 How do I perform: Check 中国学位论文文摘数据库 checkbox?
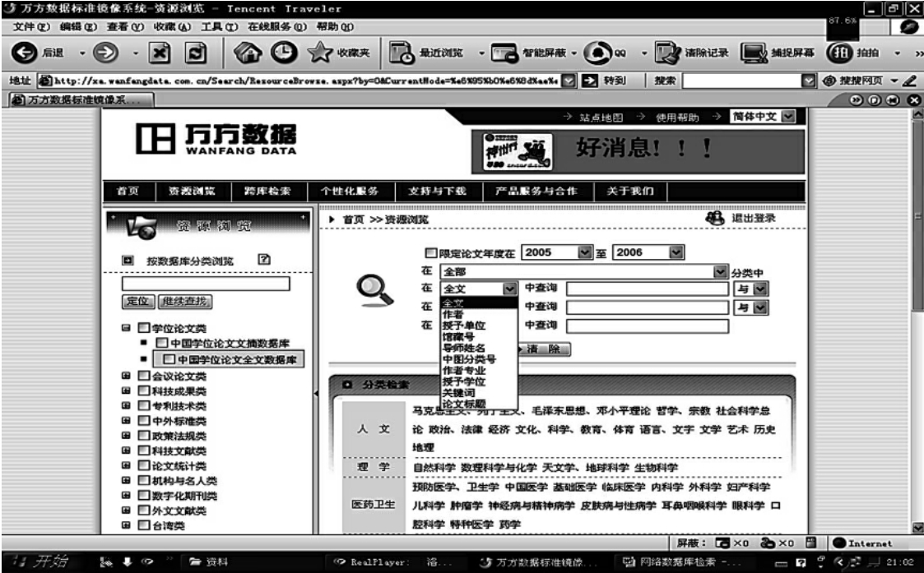(x=162, y=343)
